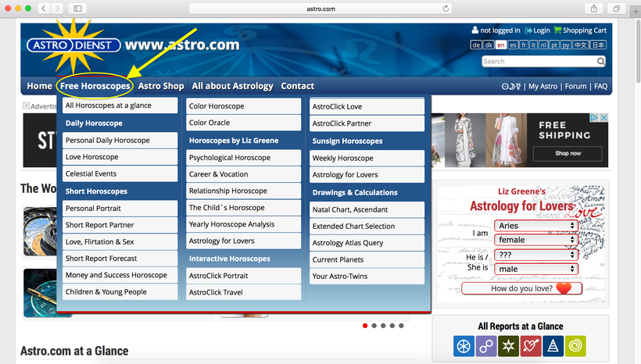Switch site language to Portuguese (pt)
This screenshot has width=641, height=364.
tap(554, 45)
